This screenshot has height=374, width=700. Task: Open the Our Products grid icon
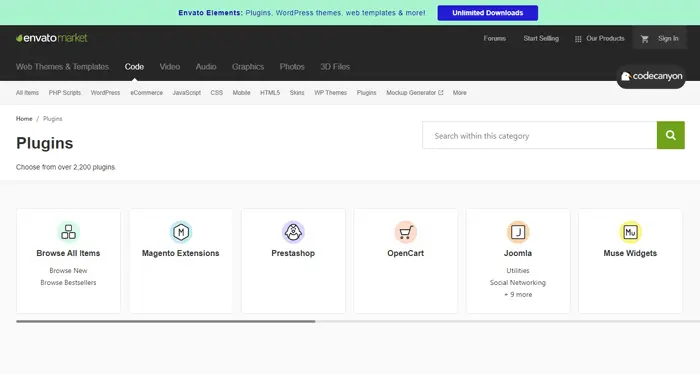tap(578, 39)
